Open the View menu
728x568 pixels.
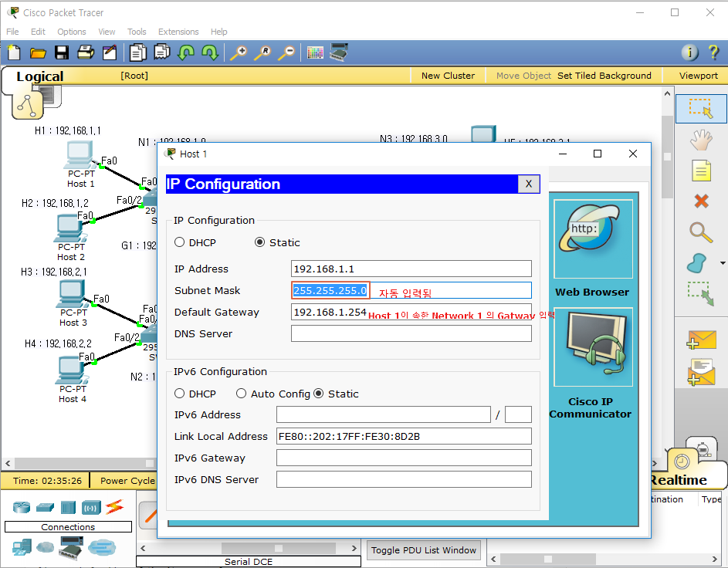click(107, 32)
